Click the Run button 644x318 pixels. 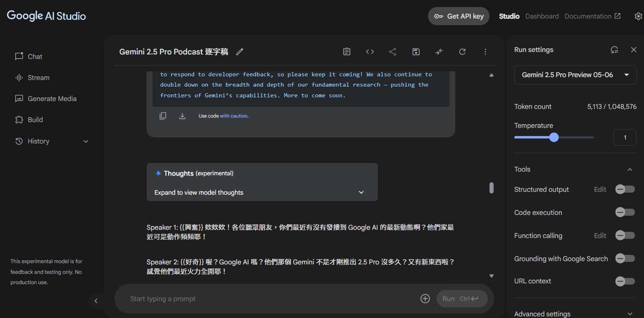(462, 299)
